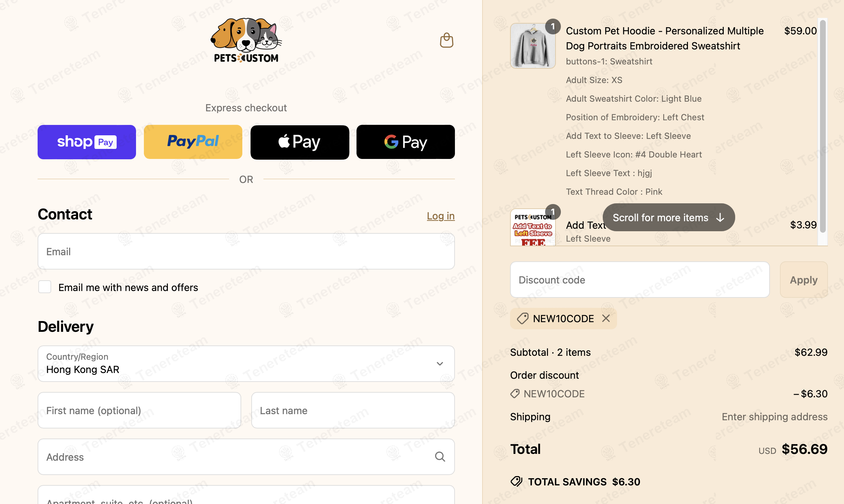Click Scroll for more items button

(x=669, y=217)
